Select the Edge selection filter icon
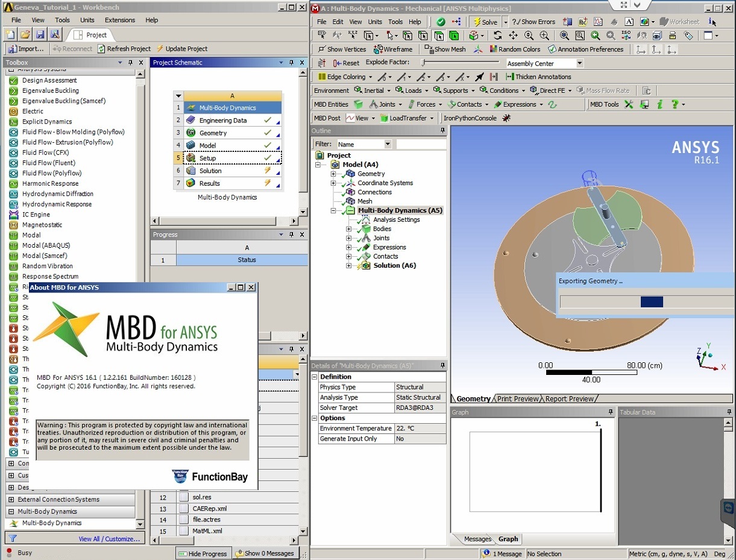 coord(423,36)
